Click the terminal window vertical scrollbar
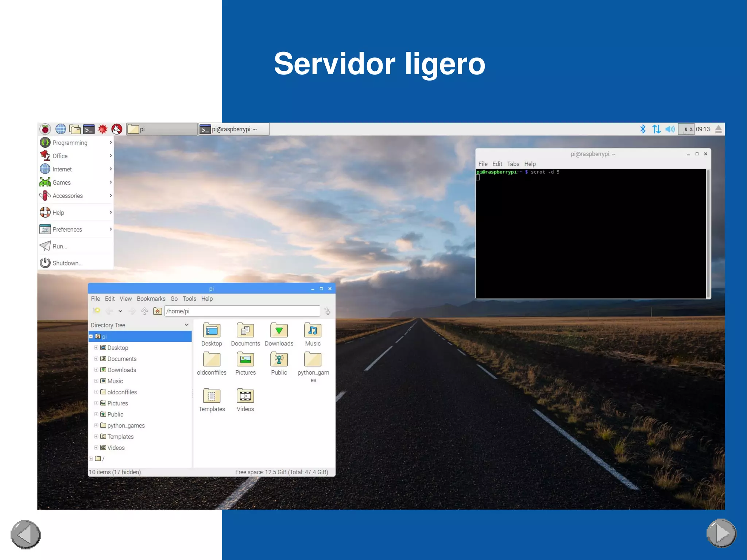This screenshot has width=747, height=560. coord(708,233)
